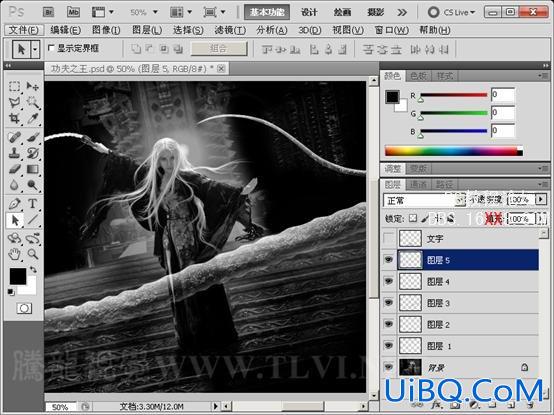Toggle Quick Mask mode

point(24,308)
